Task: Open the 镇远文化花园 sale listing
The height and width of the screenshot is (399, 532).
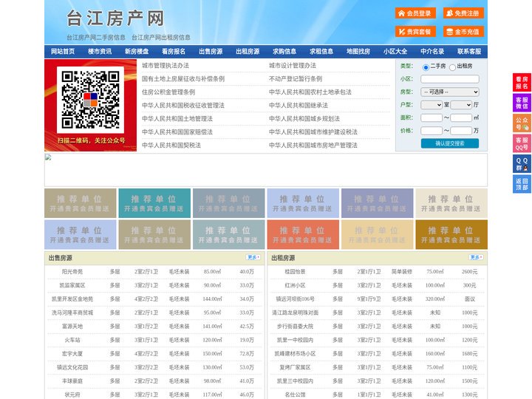Action: [72, 367]
